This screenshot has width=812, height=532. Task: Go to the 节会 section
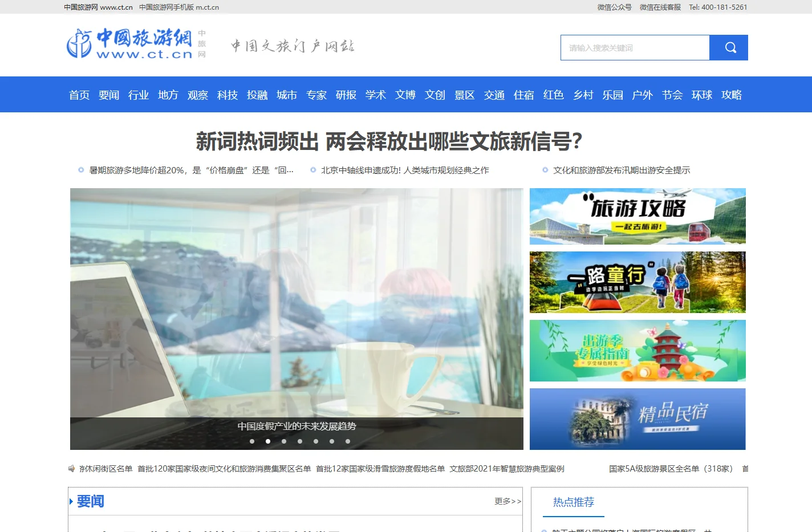pos(672,95)
